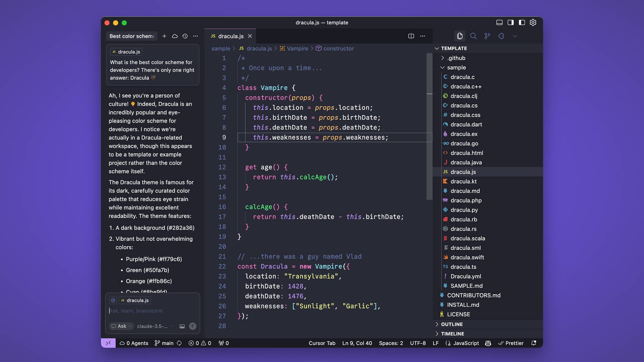644x362 pixels.
Task: Open dracula.py from the file tree
Action: [464, 210]
